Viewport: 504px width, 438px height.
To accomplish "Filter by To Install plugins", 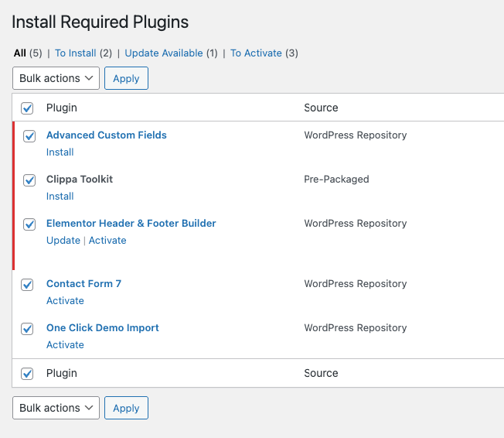I will [76, 53].
